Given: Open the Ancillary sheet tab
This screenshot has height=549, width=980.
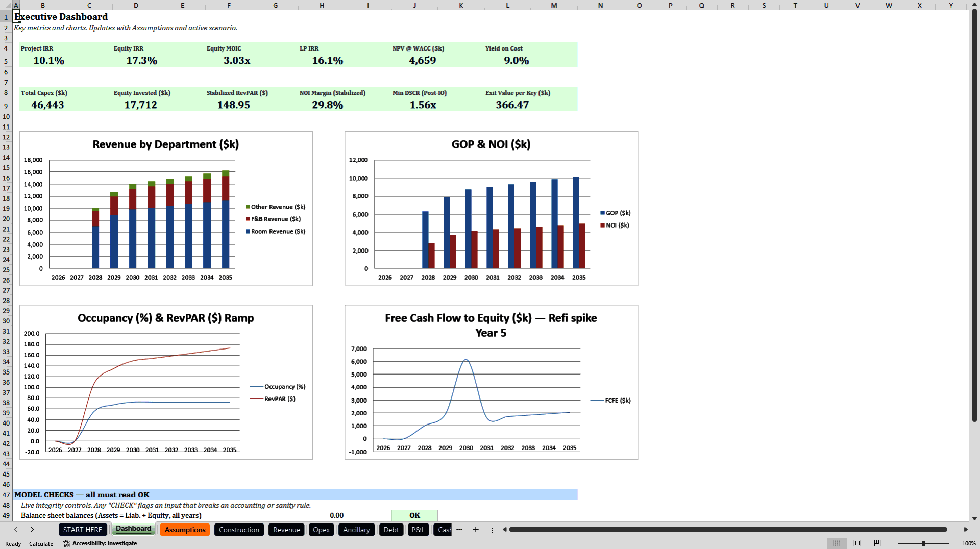Looking at the screenshot, I should (356, 530).
